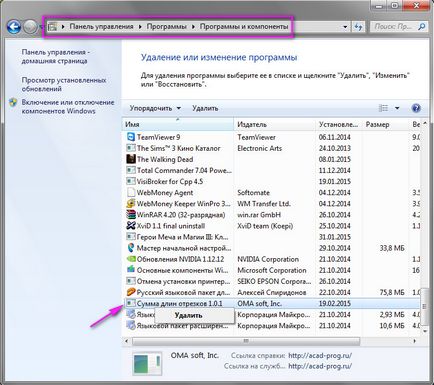Click the Герои Меча и Магии III icon
The width and height of the screenshot is (434, 385).
131,237
